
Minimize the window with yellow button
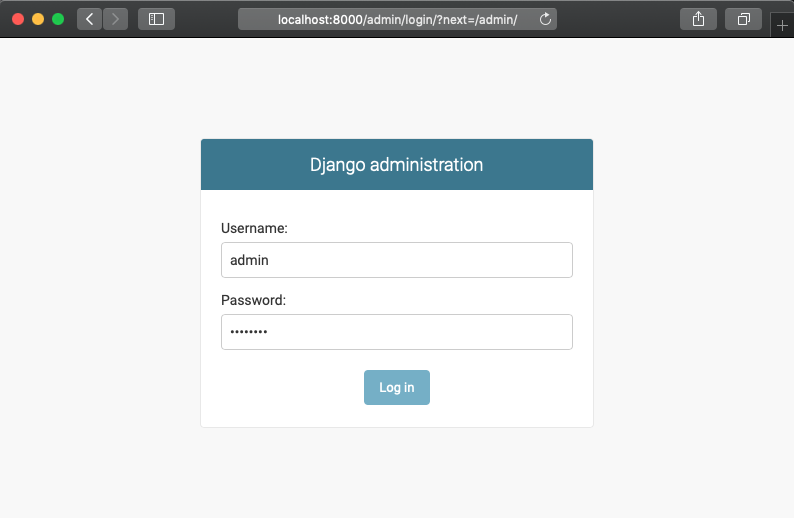coord(38,19)
